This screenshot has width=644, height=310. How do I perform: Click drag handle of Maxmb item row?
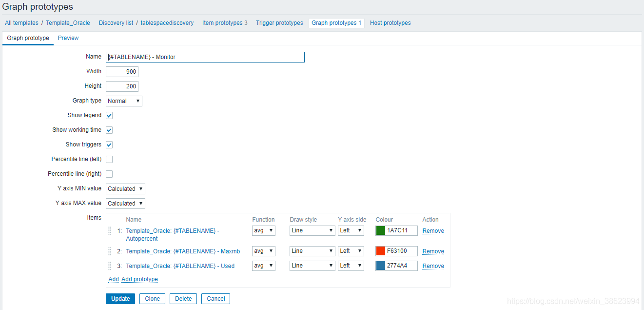110,251
